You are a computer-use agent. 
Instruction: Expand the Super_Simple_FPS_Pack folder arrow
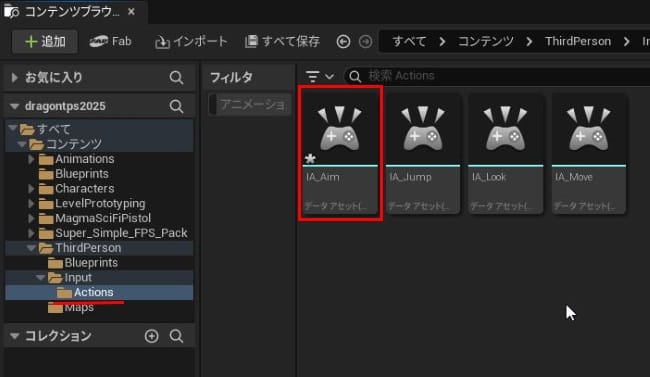(x=31, y=233)
